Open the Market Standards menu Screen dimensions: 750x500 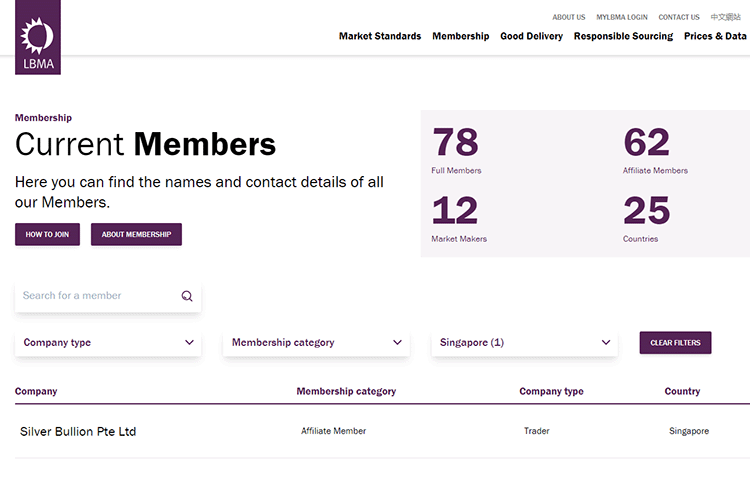[x=380, y=36]
